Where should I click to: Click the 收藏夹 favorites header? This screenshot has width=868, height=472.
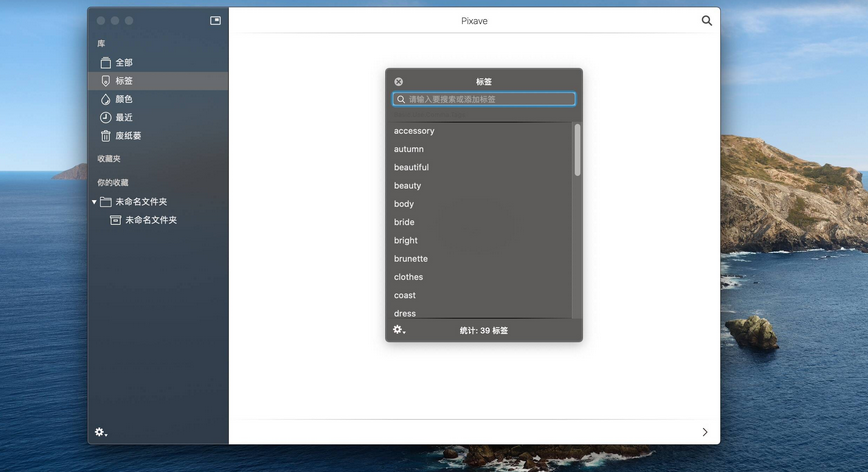[109, 159]
